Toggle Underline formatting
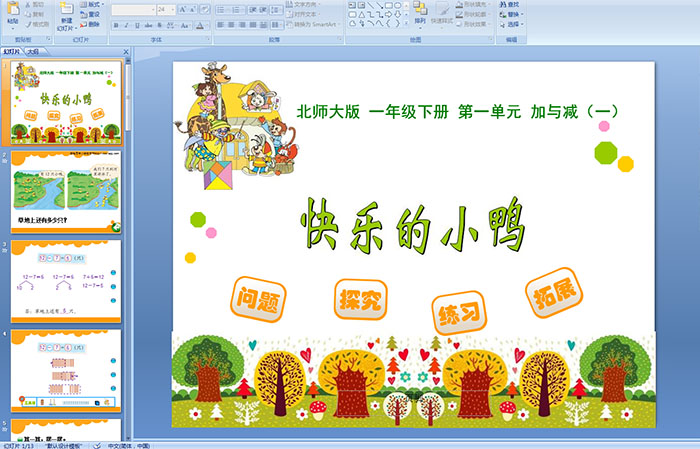 pos(137,25)
